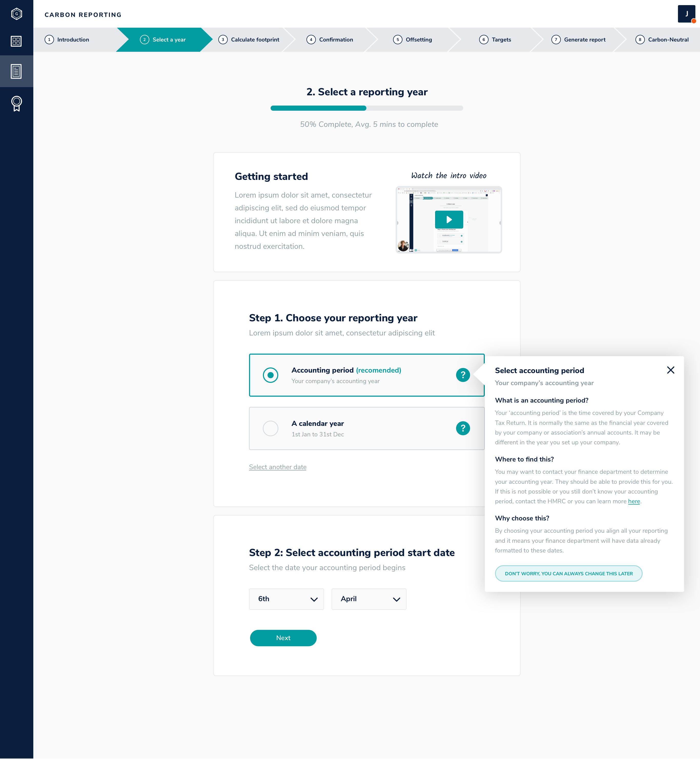
Task: Click the intro video thumbnail preview
Action: [449, 220]
